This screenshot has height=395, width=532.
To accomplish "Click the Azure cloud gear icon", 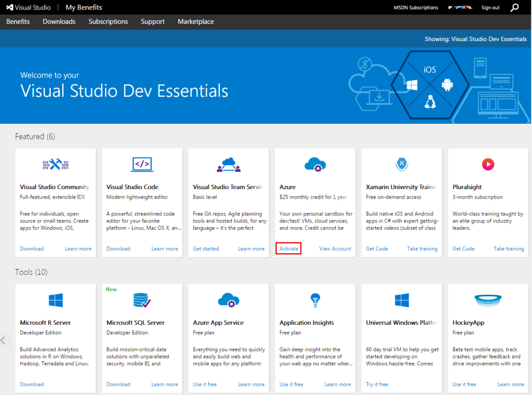I will [x=315, y=165].
